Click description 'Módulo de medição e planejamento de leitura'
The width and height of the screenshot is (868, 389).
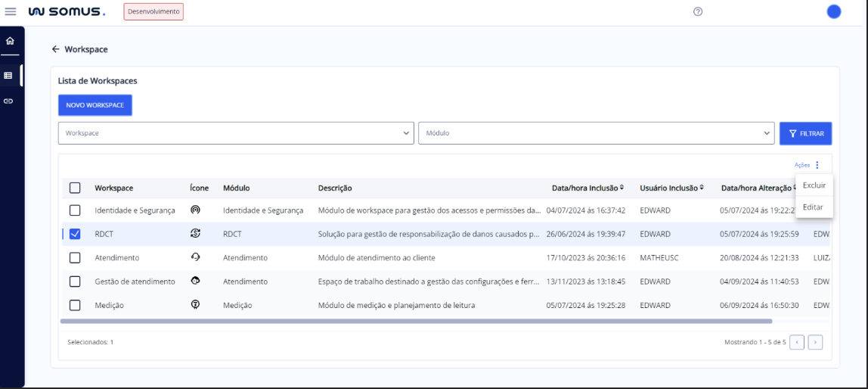pos(397,305)
